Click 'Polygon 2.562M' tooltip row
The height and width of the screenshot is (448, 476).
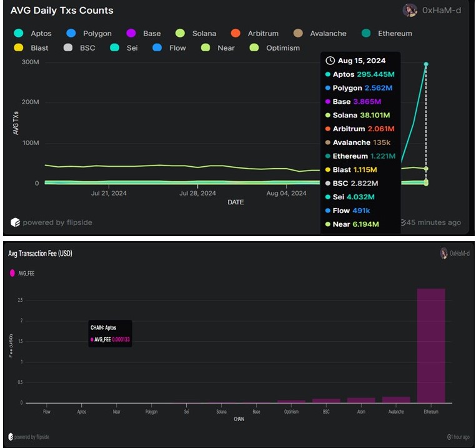pyautogui.click(x=359, y=88)
